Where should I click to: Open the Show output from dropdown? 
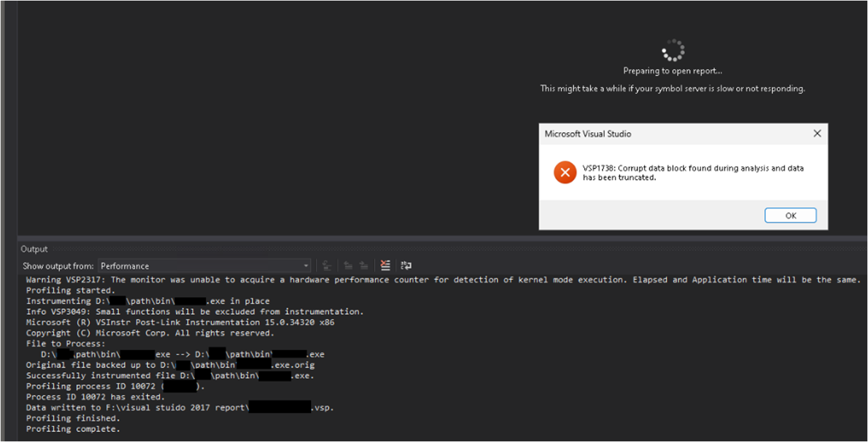205,266
